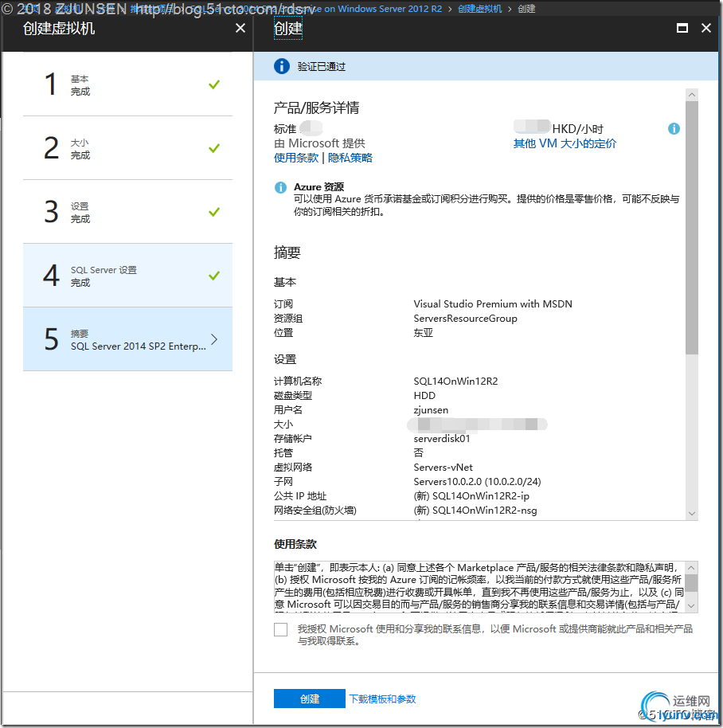Close the 创建 blade
Image resolution: width=723 pixels, height=728 pixels.
coord(706,29)
